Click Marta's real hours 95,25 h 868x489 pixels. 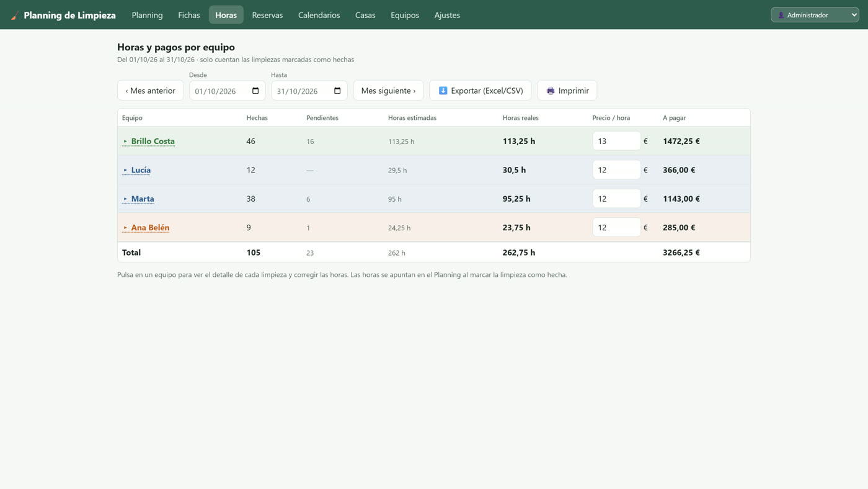tap(516, 199)
